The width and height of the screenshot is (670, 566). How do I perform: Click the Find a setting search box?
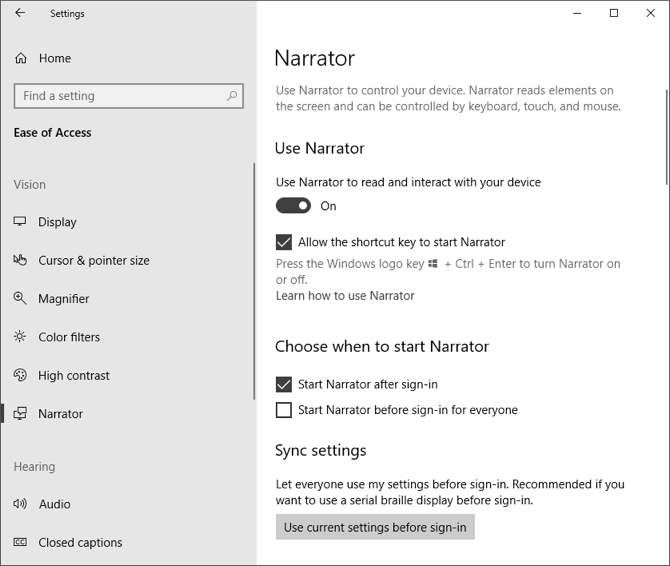click(120, 96)
